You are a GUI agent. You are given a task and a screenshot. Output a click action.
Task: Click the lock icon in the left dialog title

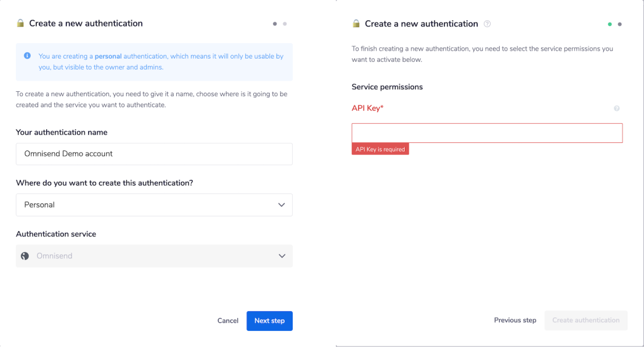tap(20, 23)
